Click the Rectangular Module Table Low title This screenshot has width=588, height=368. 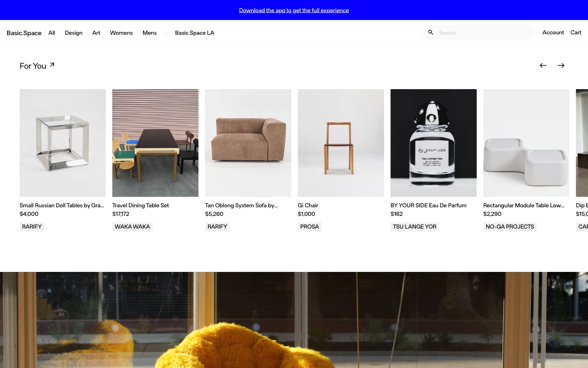[523, 205]
